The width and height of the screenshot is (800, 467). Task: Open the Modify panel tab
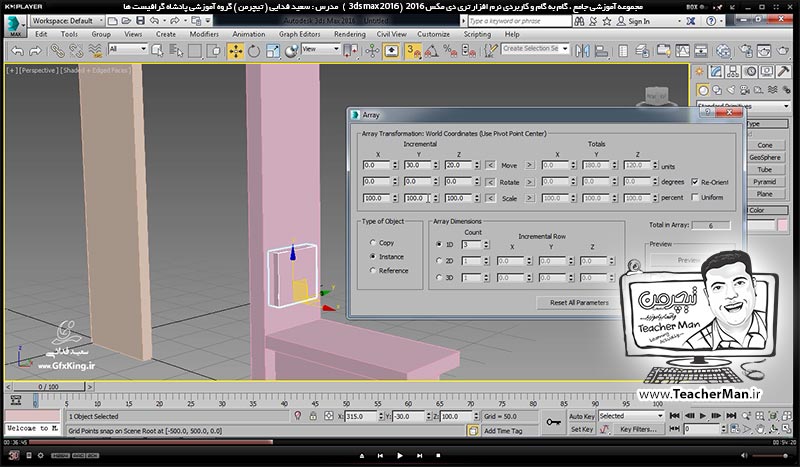pos(716,72)
